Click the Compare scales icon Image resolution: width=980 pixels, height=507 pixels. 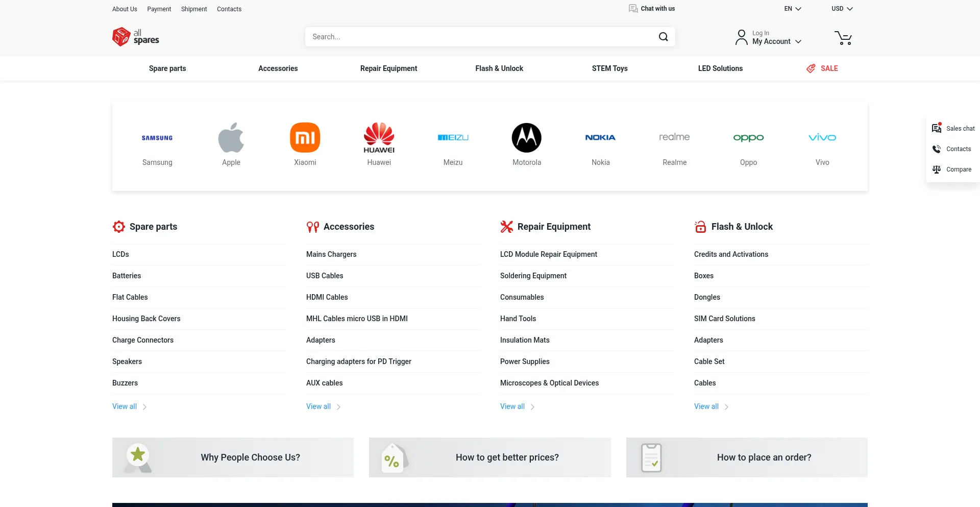(937, 170)
